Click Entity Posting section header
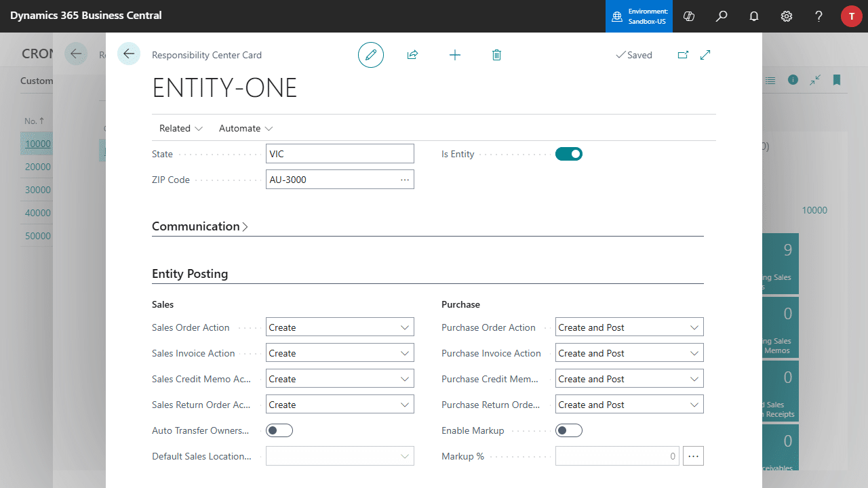The image size is (868, 488). 190,274
